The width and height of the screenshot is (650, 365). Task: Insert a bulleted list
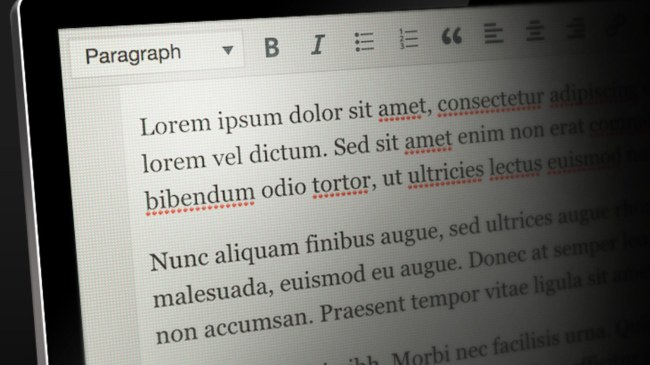[x=364, y=42]
